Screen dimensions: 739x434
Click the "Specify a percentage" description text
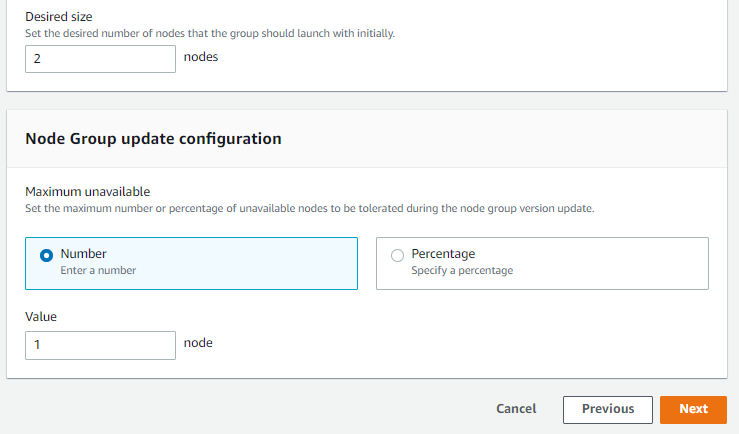pos(462,270)
